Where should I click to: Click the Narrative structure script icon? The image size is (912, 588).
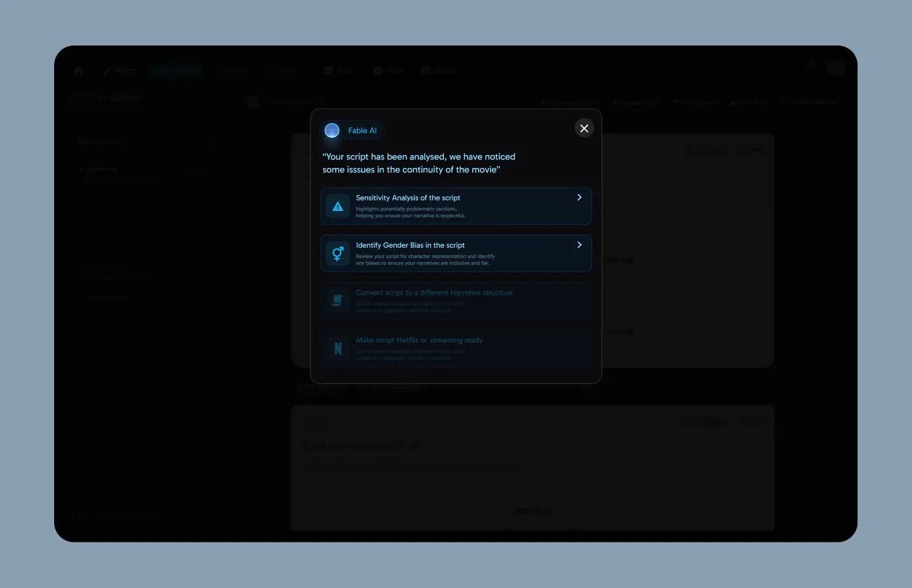click(x=338, y=301)
